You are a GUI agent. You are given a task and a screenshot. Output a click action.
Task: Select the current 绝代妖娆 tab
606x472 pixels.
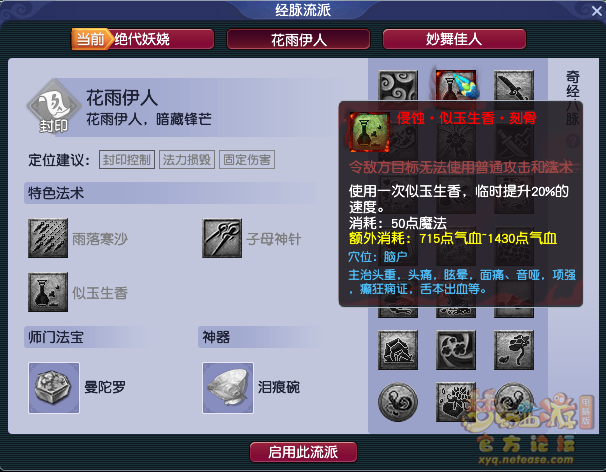143,39
